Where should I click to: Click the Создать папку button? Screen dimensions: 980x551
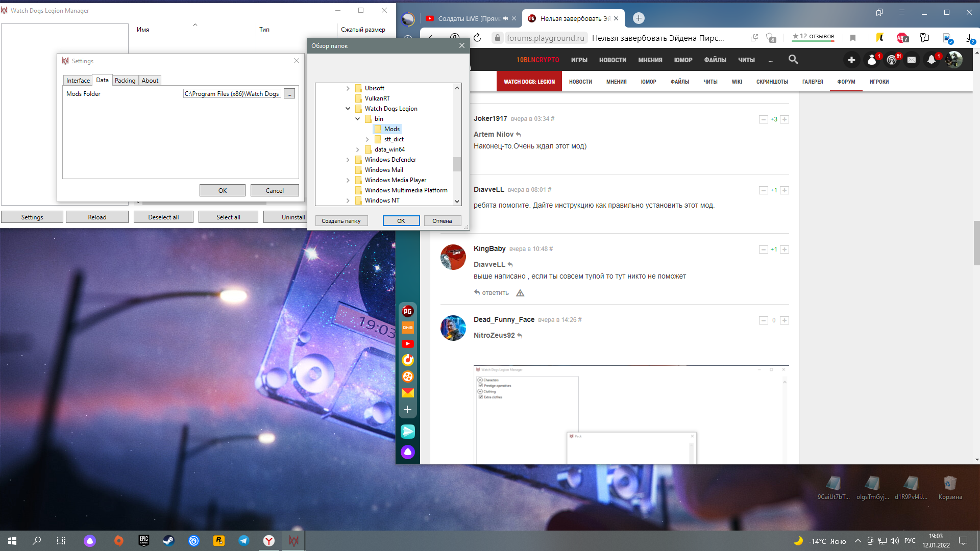[341, 221]
